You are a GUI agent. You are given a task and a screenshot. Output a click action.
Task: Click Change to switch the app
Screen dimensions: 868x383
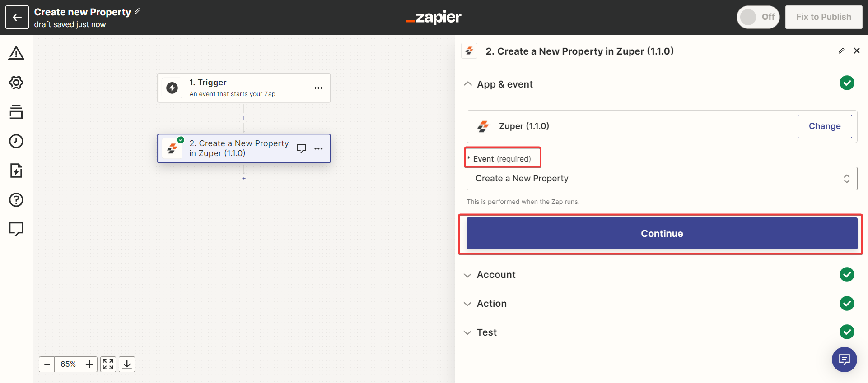824,126
